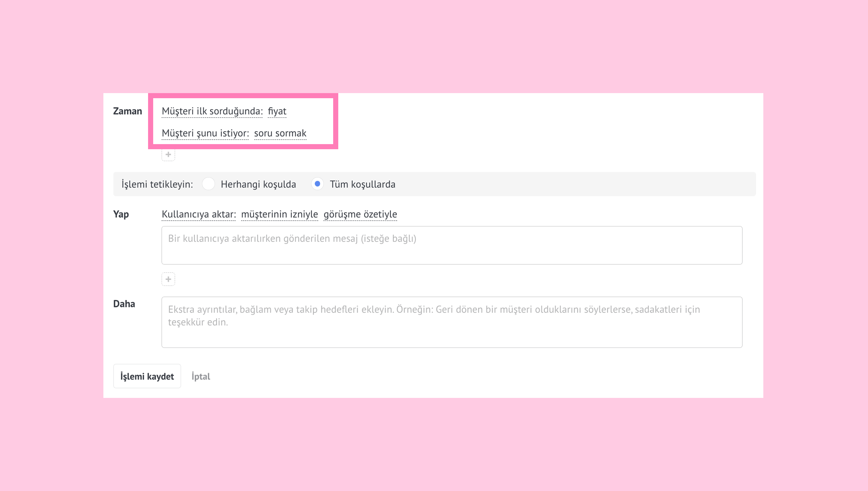Focus the 'Daha' extra details text area
The height and width of the screenshot is (491, 868).
(x=452, y=322)
